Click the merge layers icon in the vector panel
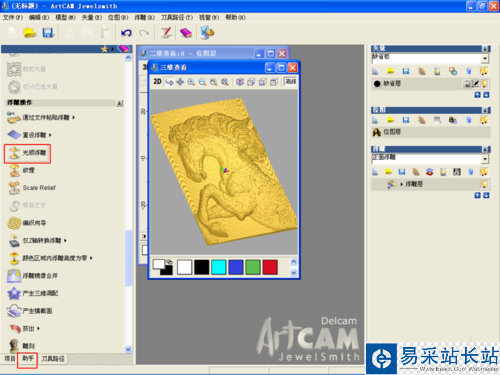The image size is (500, 375). coord(453,71)
